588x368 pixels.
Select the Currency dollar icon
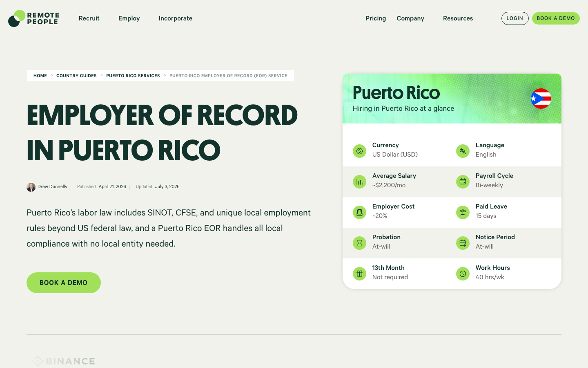coord(359,151)
